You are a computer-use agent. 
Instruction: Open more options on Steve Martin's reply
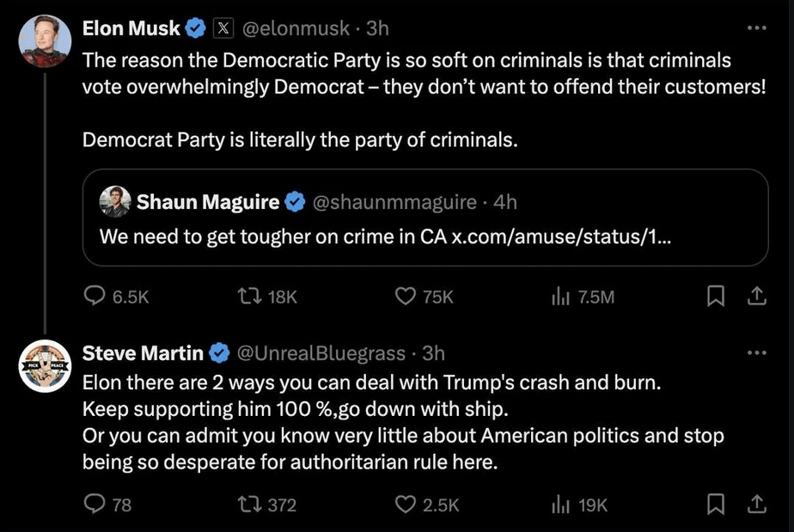point(756,352)
